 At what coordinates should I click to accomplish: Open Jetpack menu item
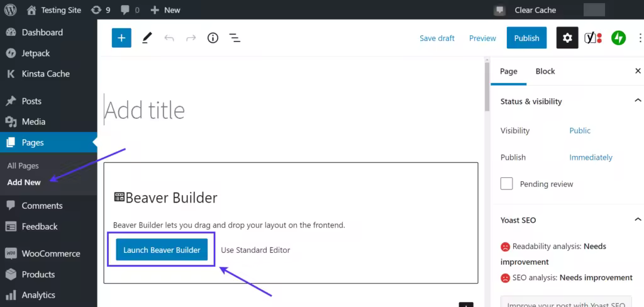[x=48, y=53]
